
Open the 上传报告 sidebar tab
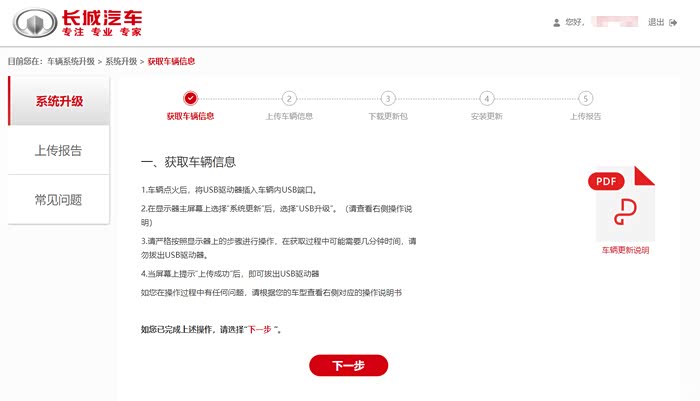click(x=59, y=150)
